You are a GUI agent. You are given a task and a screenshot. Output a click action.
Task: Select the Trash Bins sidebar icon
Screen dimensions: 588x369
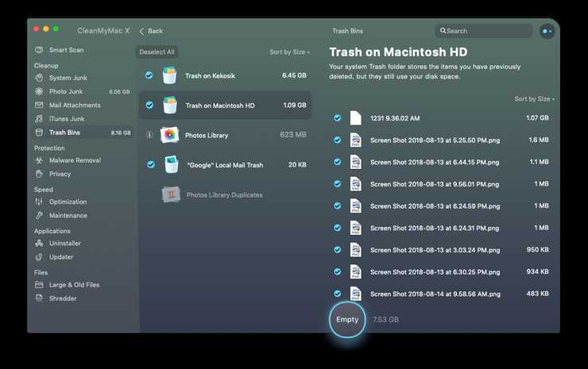pyautogui.click(x=39, y=133)
